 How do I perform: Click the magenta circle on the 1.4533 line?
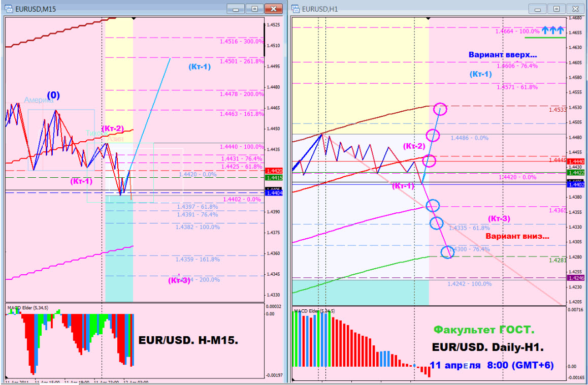[x=440, y=109]
